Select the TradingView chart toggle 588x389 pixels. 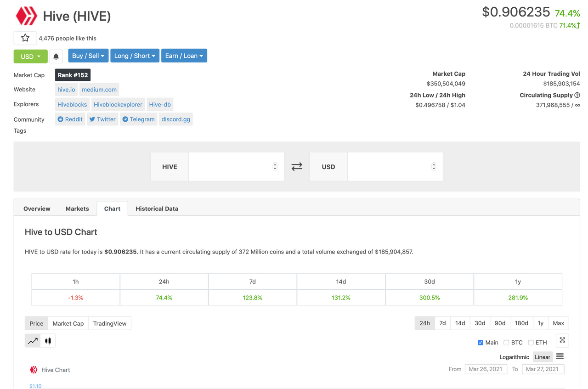tap(110, 323)
